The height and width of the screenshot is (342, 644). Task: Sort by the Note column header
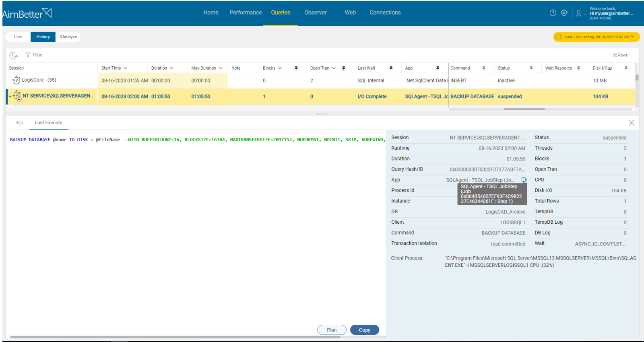236,68
